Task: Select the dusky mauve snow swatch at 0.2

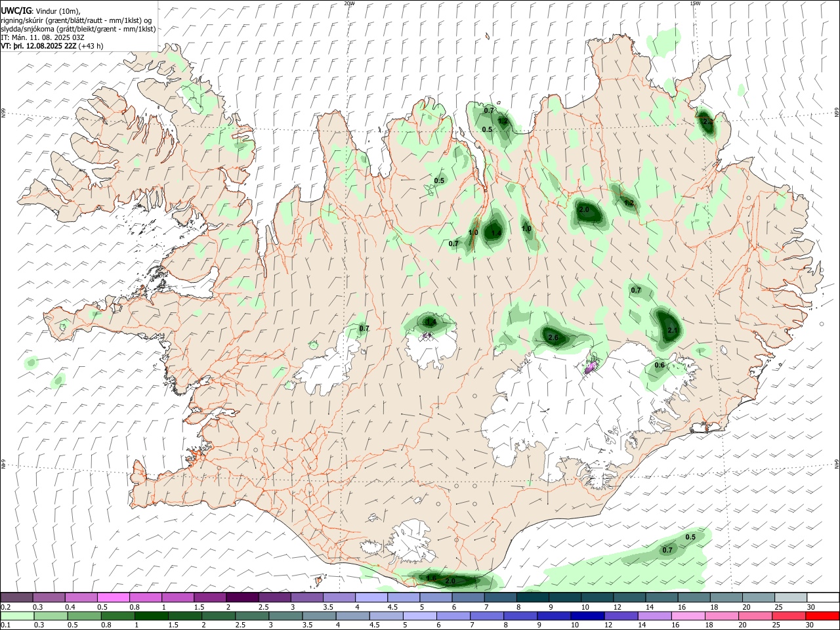Action: point(16,597)
